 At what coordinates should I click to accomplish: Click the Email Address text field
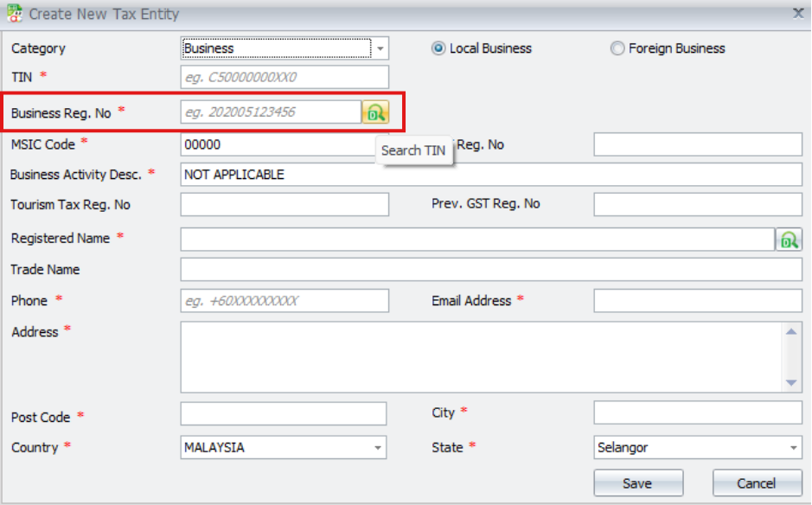697,301
